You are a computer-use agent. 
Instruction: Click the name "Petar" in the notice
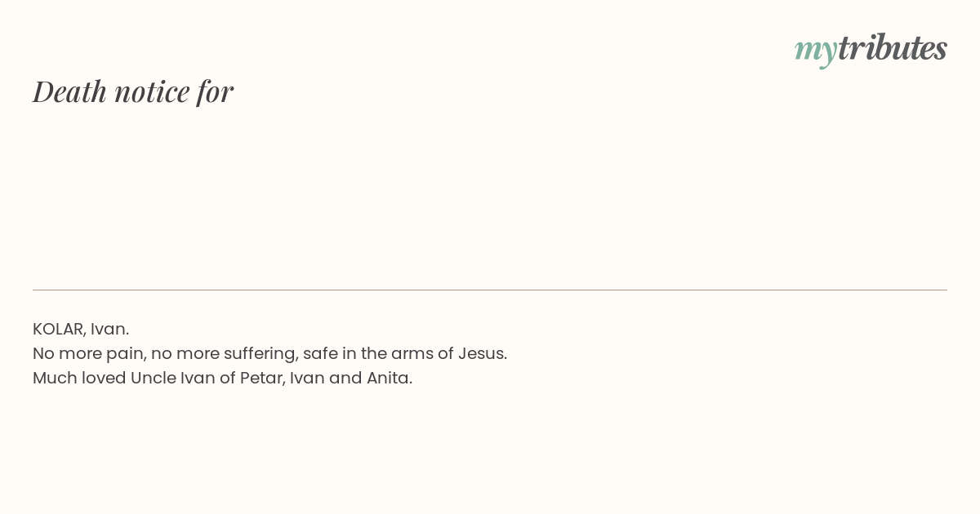tap(261, 378)
